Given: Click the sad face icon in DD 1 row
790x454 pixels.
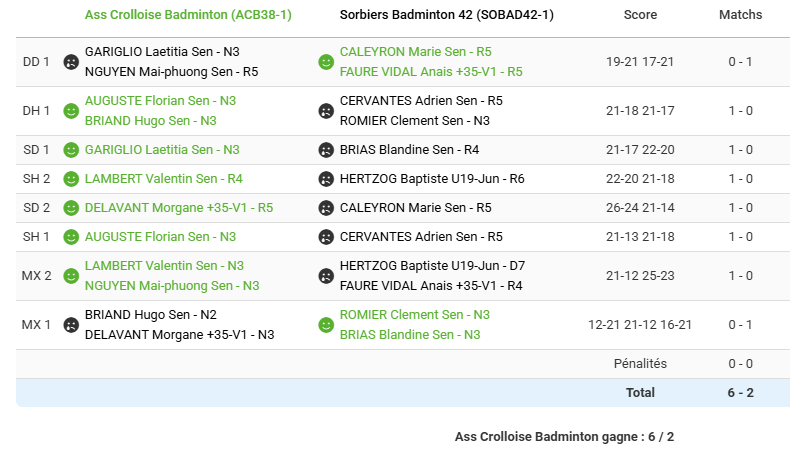Looking at the screenshot, I should pos(71,62).
